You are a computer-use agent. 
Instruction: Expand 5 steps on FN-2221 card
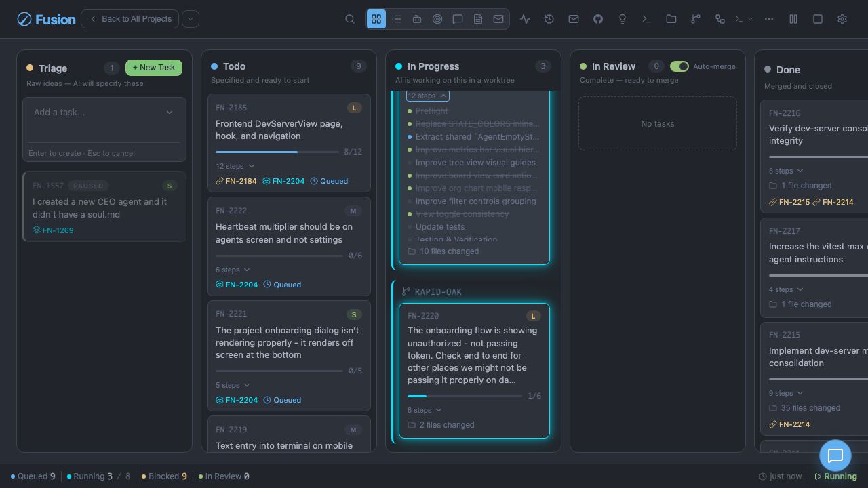(x=233, y=385)
